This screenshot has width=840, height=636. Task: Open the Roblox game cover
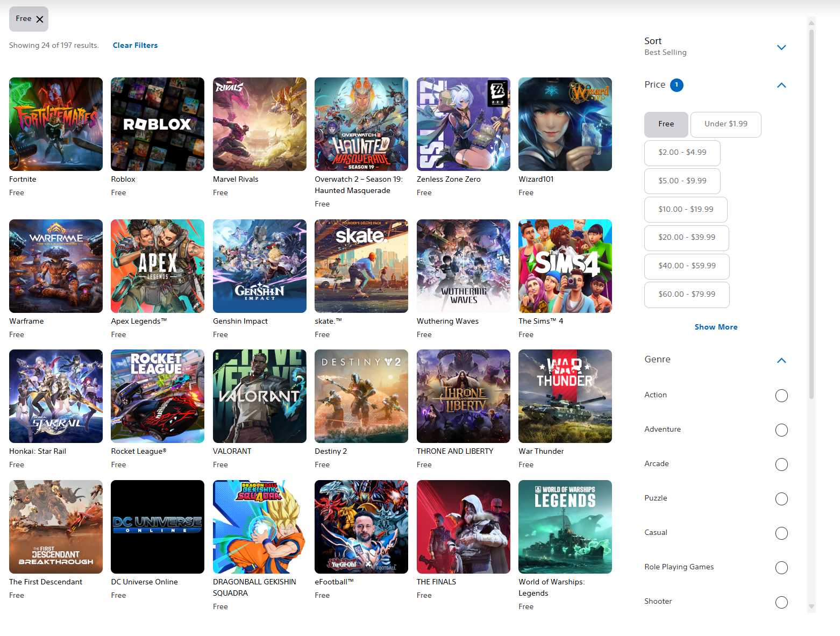(x=158, y=124)
